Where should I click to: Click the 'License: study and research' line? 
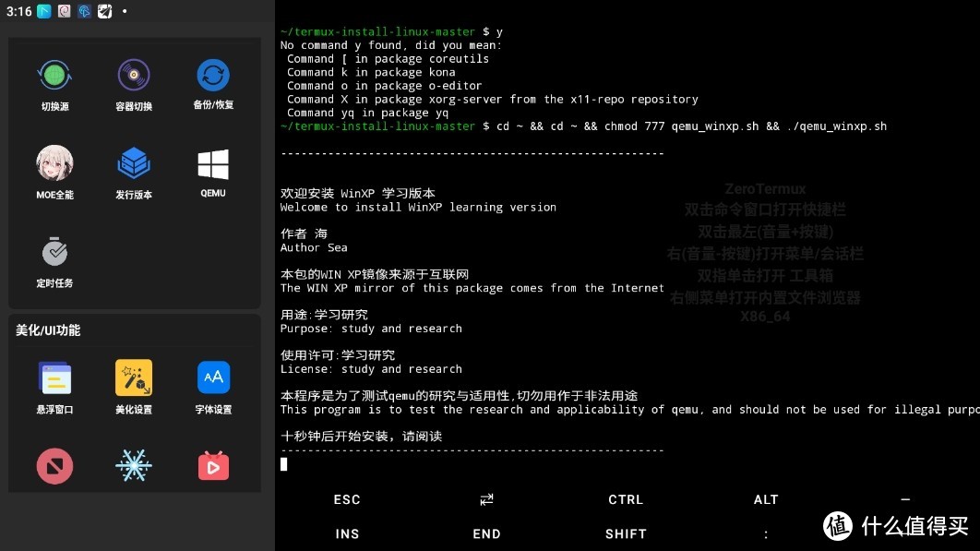tap(371, 369)
